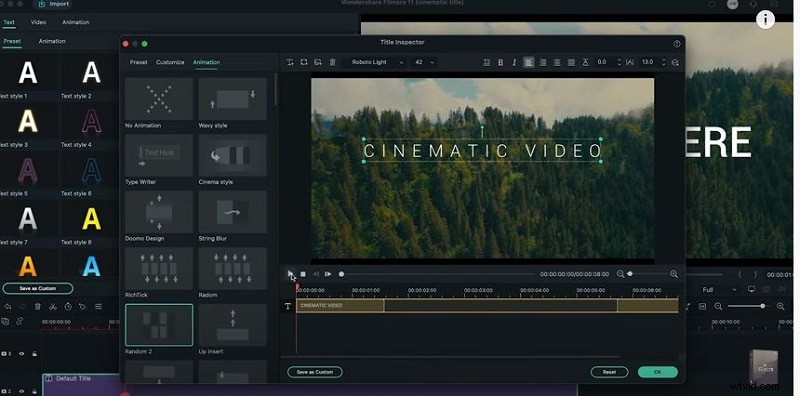This screenshot has height=396, width=800.
Task: Select the Animation tab in Title Inspector
Action: click(206, 62)
